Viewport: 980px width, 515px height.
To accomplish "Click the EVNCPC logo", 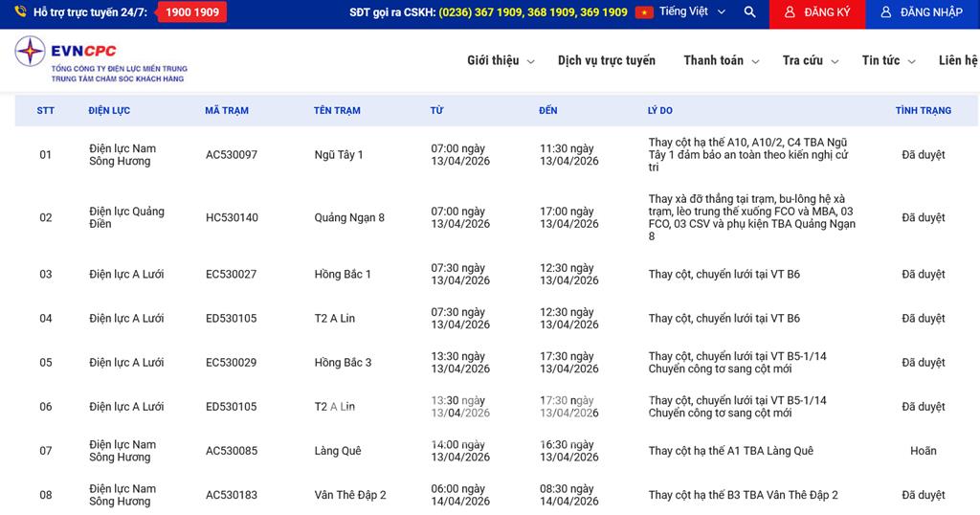I will pos(100,59).
